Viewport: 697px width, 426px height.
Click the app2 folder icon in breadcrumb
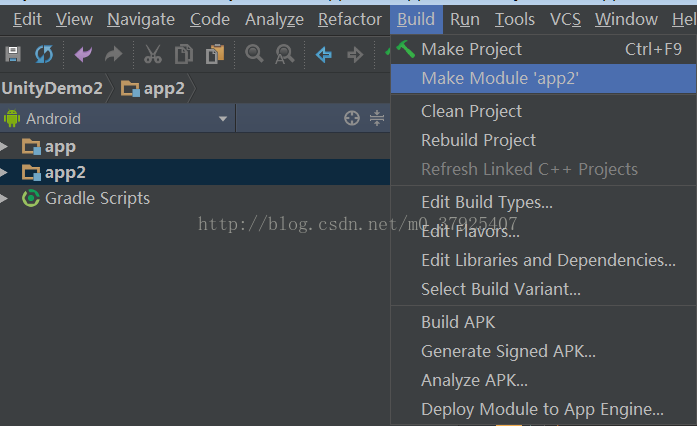coord(130,88)
